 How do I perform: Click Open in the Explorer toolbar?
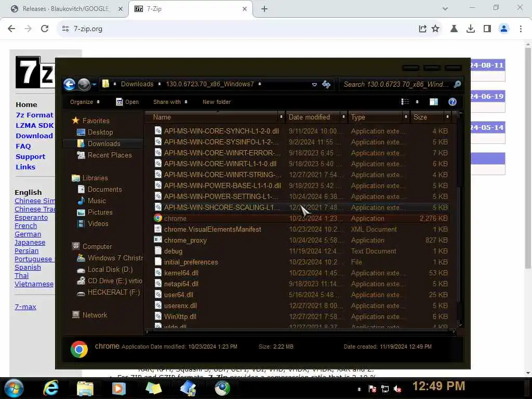[x=127, y=102]
